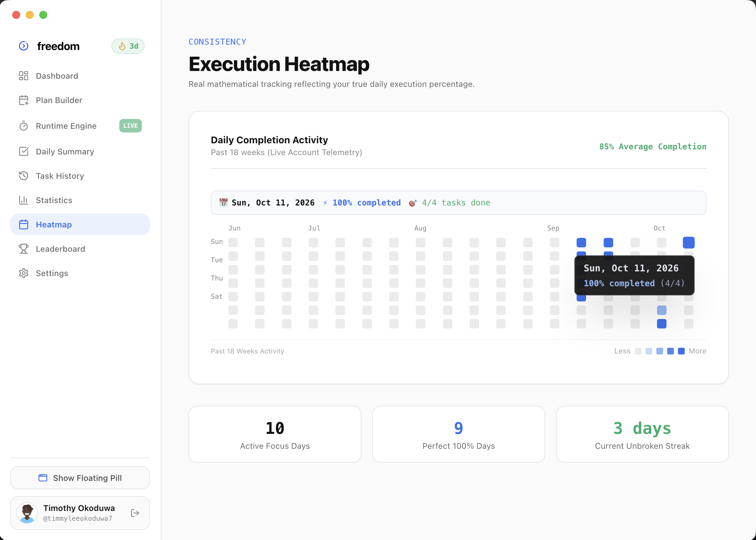
Task: Click the Daily Completion Activity title
Action: pyautogui.click(x=270, y=140)
